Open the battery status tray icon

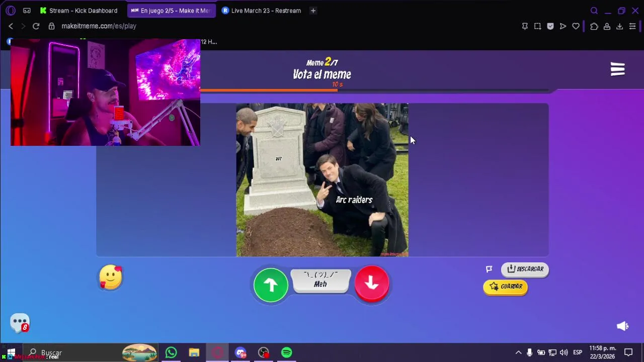(x=541, y=352)
